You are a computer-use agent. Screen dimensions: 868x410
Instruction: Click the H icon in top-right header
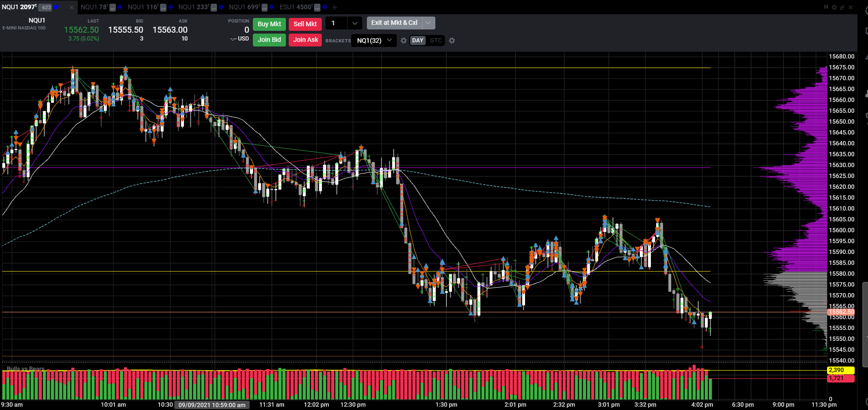click(x=826, y=7)
